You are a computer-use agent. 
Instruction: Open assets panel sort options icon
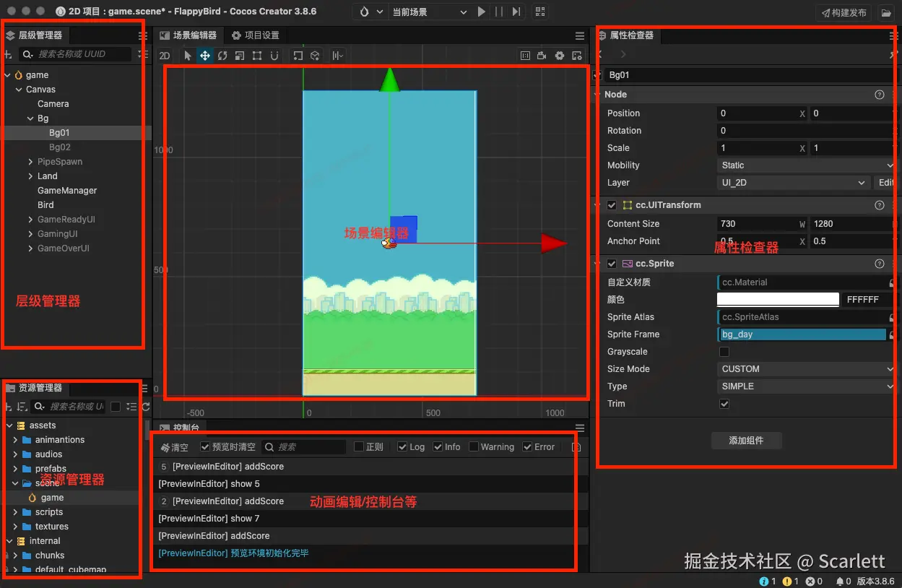point(22,407)
